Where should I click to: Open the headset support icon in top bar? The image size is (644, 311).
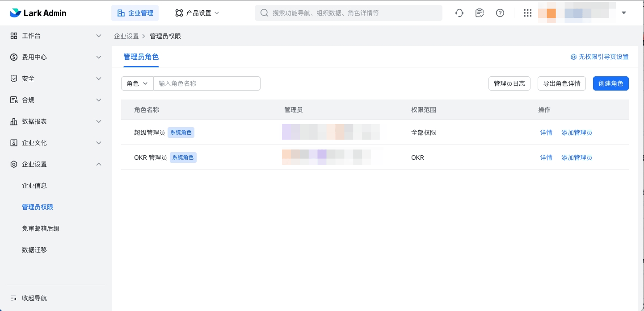[x=459, y=13]
